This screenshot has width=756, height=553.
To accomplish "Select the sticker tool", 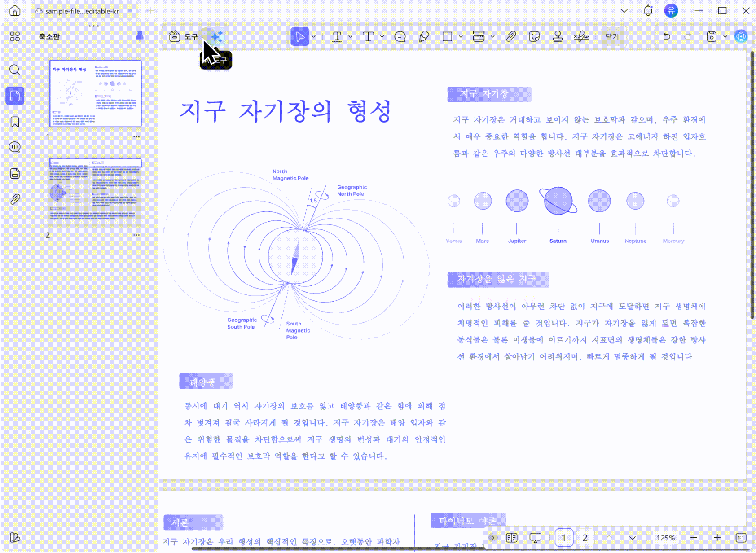I will (x=534, y=36).
